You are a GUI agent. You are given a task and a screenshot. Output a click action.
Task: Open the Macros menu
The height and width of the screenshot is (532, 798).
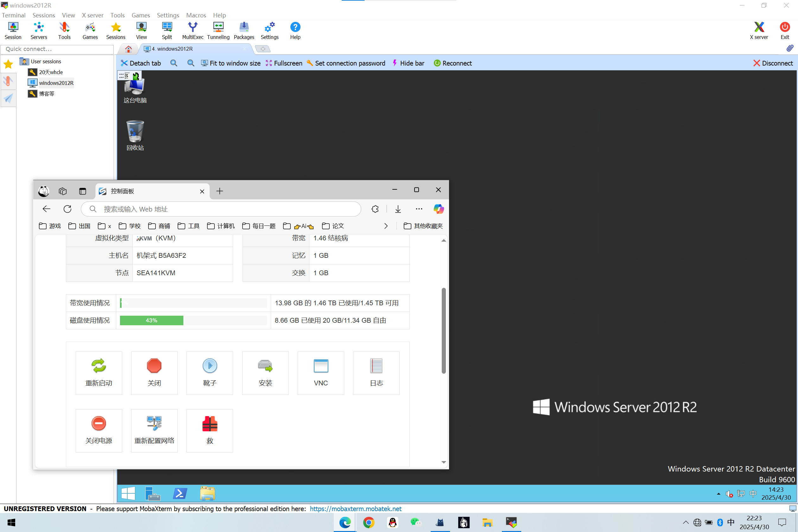pos(196,15)
